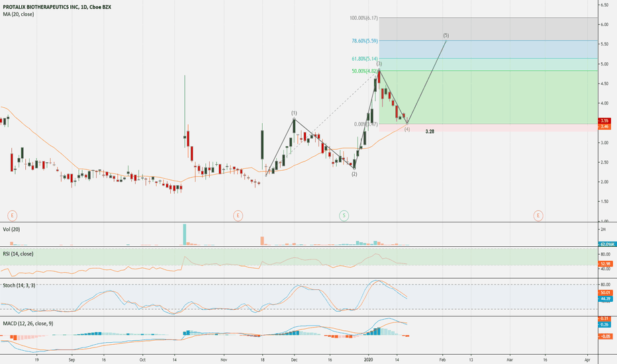Click the 2020 label on the time axis
This screenshot has width=617, height=364.
368,359
